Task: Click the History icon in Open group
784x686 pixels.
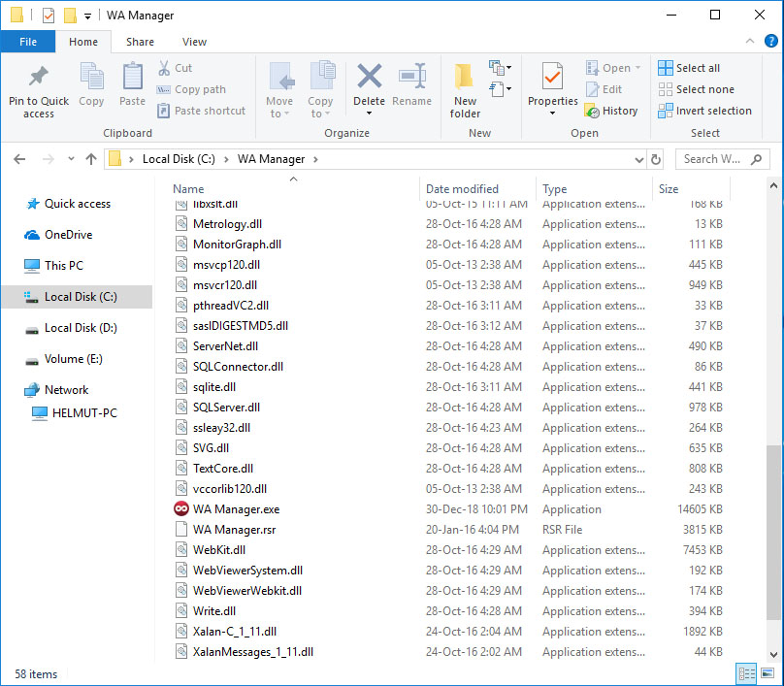Action: click(592, 111)
